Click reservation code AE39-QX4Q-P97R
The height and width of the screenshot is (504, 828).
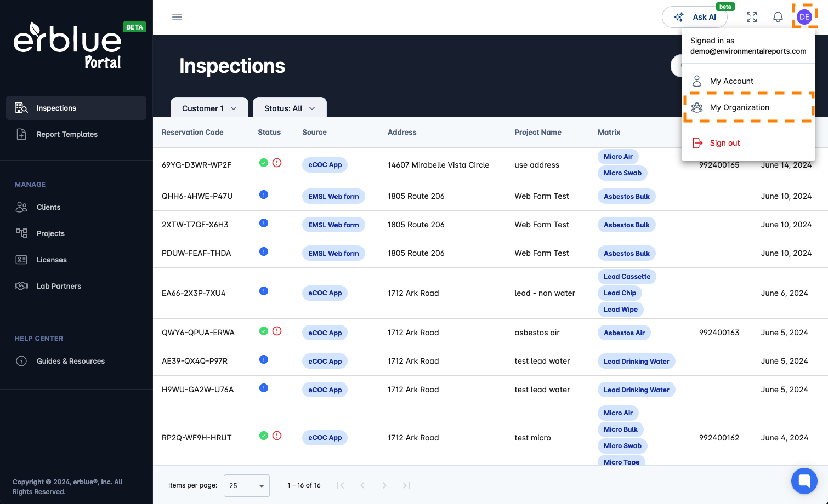click(x=195, y=361)
